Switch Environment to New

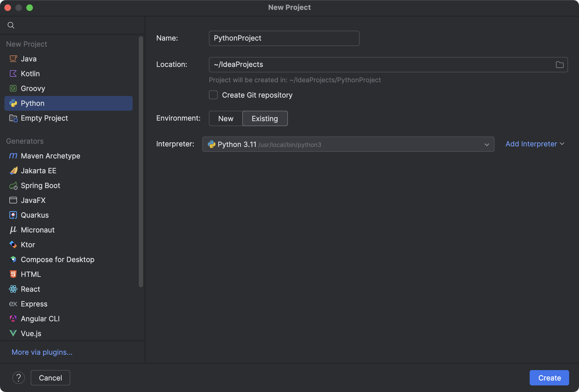(225, 118)
